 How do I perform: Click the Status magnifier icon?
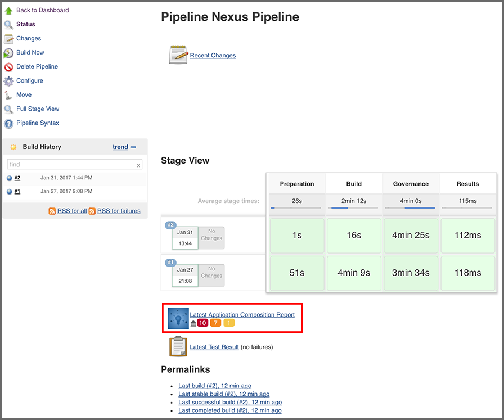(8, 25)
